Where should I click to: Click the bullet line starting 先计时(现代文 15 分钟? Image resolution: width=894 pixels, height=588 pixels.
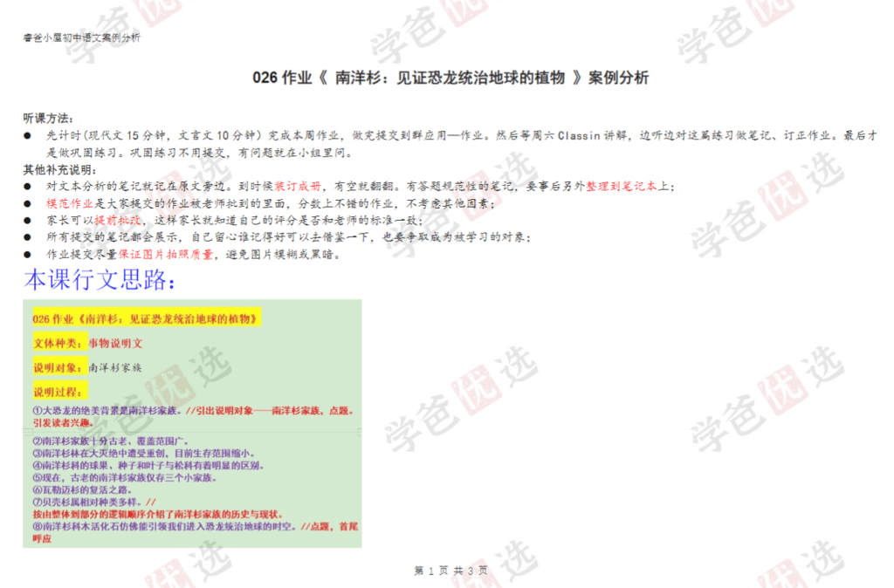pyautogui.click(x=461, y=135)
